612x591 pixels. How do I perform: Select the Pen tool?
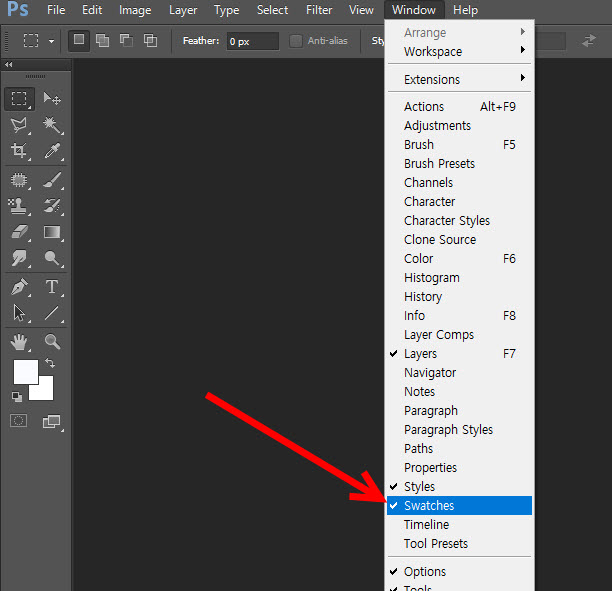[19, 287]
